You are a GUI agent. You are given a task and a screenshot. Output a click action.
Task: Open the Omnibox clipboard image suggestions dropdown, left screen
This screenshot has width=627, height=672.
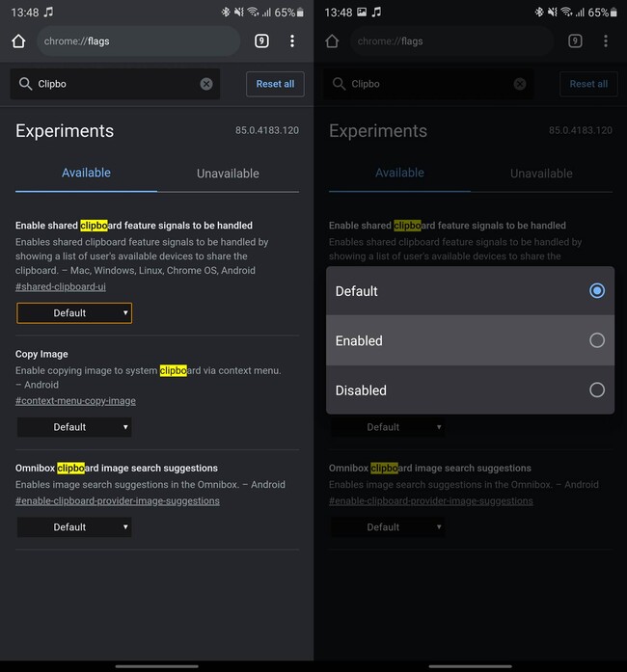[x=74, y=527]
